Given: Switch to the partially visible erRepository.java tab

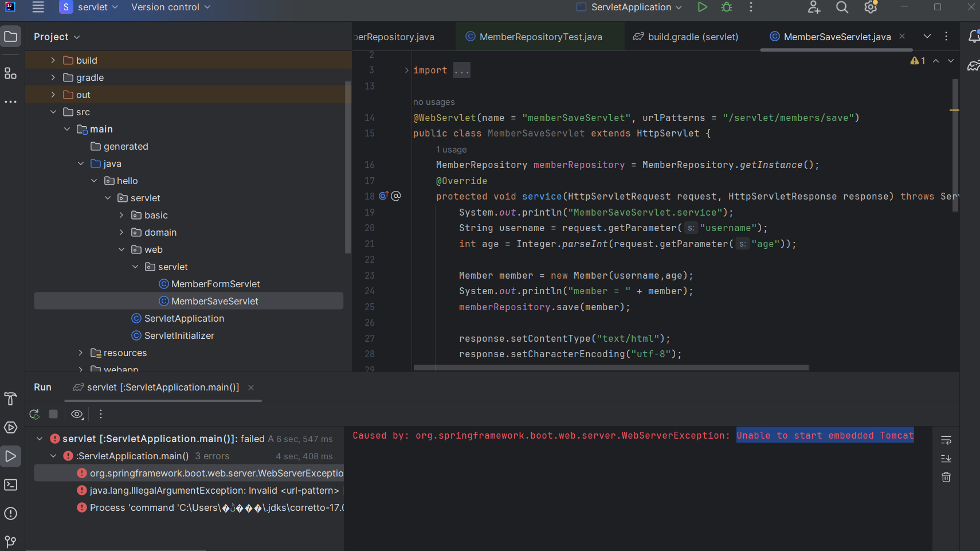Looking at the screenshot, I should pyautogui.click(x=403, y=37).
